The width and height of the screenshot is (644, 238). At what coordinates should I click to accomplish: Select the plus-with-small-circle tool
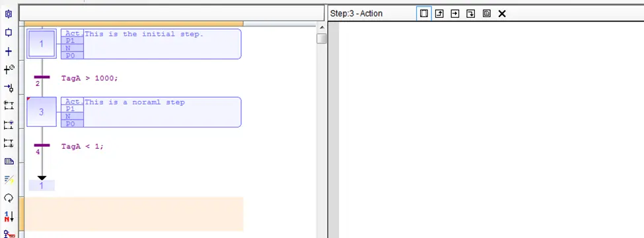click(x=9, y=69)
